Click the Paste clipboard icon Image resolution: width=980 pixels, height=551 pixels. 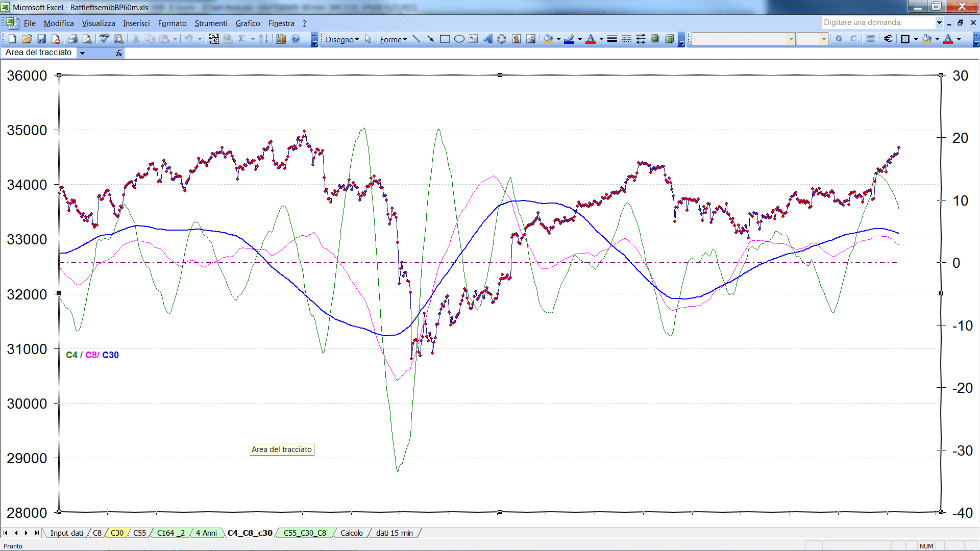tap(164, 39)
